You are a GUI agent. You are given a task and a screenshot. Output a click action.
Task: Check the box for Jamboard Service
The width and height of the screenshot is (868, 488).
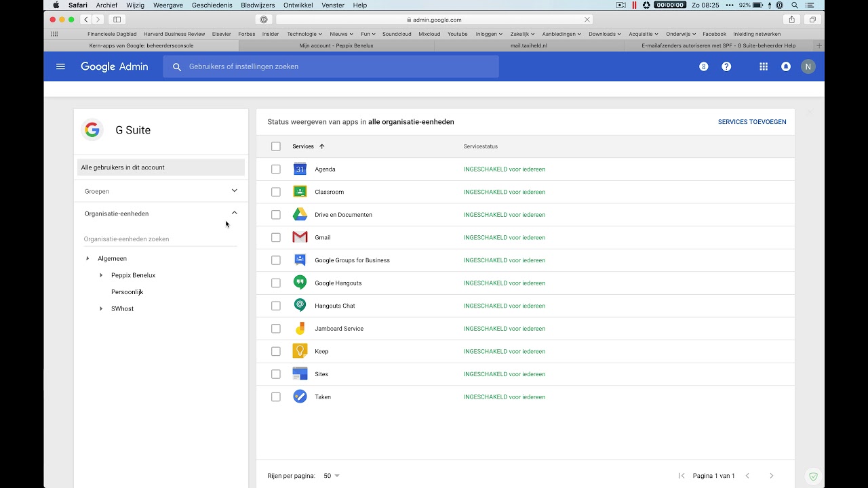[x=275, y=329]
